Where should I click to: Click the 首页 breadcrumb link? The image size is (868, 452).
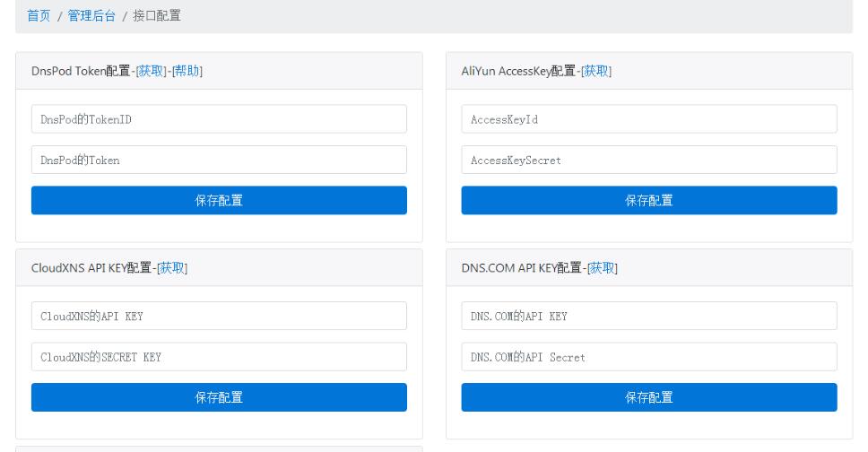pyautogui.click(x=39, y=16)
